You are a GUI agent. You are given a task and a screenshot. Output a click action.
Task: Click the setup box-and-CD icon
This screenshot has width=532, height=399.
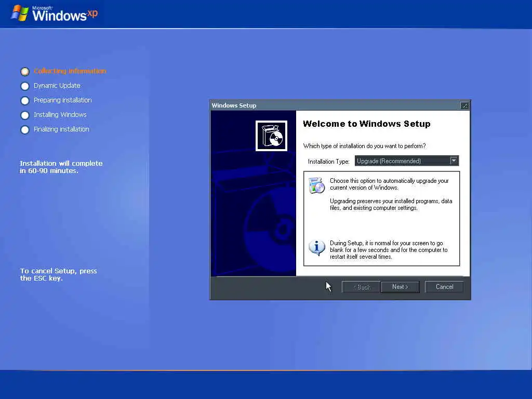pyautogui.click(x=271, y=136)
